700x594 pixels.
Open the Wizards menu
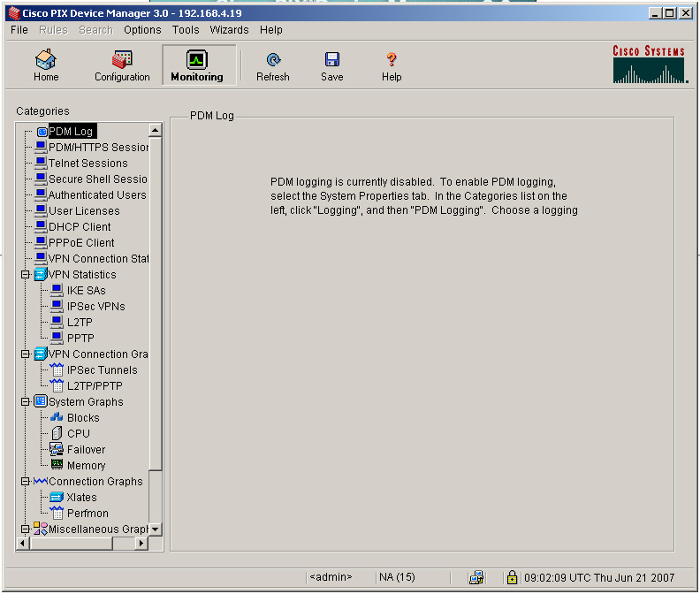[x=229, y=30]
